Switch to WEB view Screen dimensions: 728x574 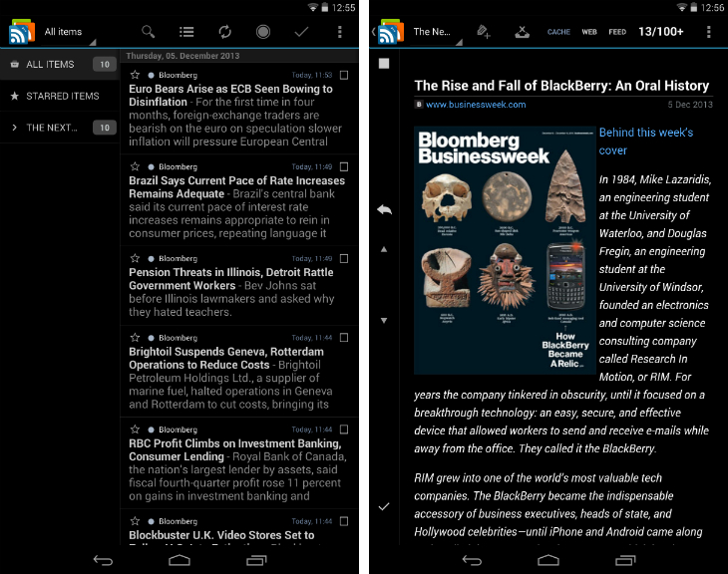[x=589, y=32]
